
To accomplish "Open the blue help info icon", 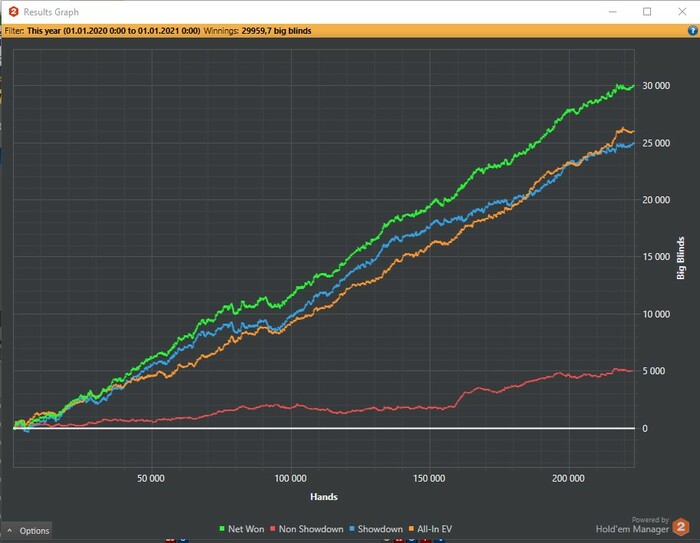I will coord(692,30).
